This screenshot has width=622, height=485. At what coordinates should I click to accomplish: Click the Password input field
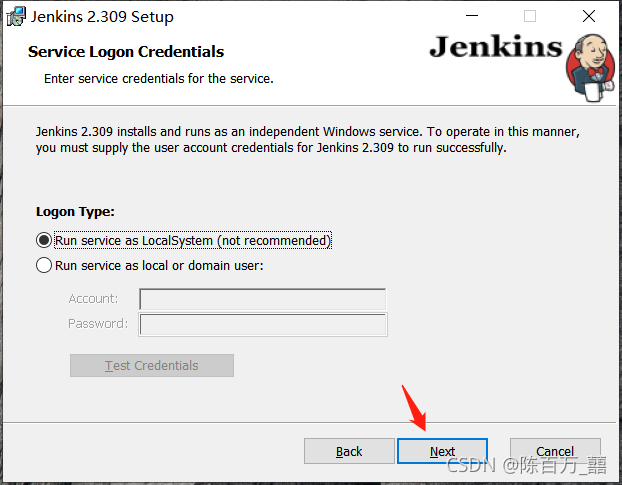tap(263, 324)
